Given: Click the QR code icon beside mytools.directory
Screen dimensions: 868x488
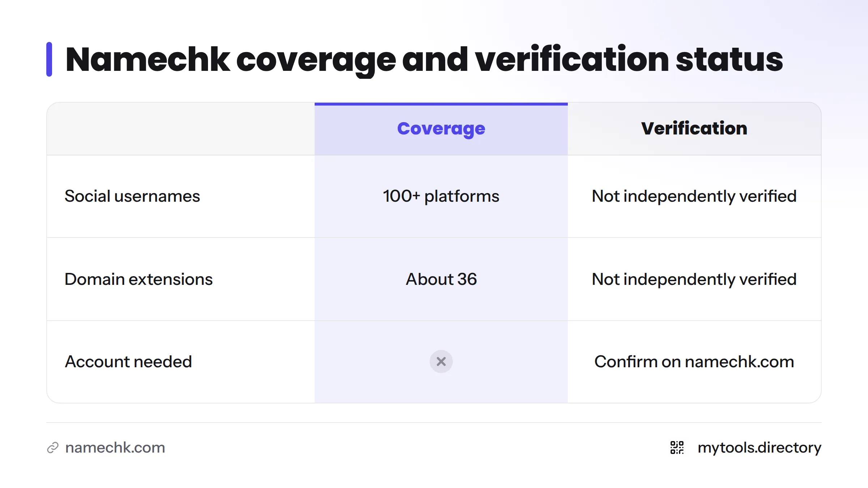Looking at the screenshot, I should pyautogui.click(x=677, y=448).
